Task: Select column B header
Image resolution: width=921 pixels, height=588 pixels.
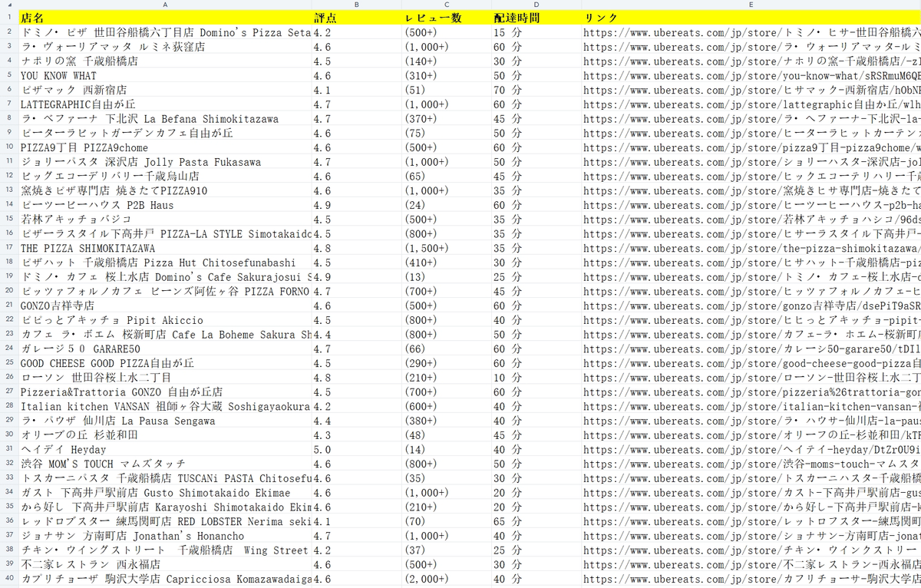Action: tap(357, 5)
